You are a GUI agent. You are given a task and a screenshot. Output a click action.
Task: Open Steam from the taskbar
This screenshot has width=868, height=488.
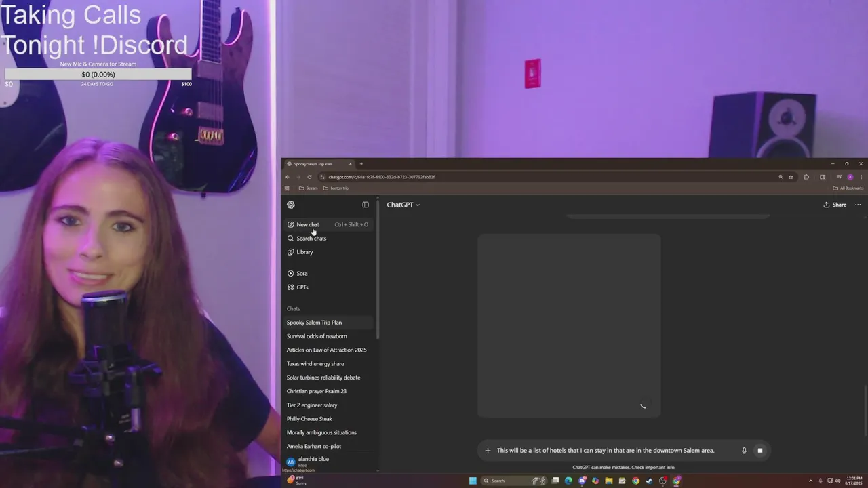(x=649, y=481)
